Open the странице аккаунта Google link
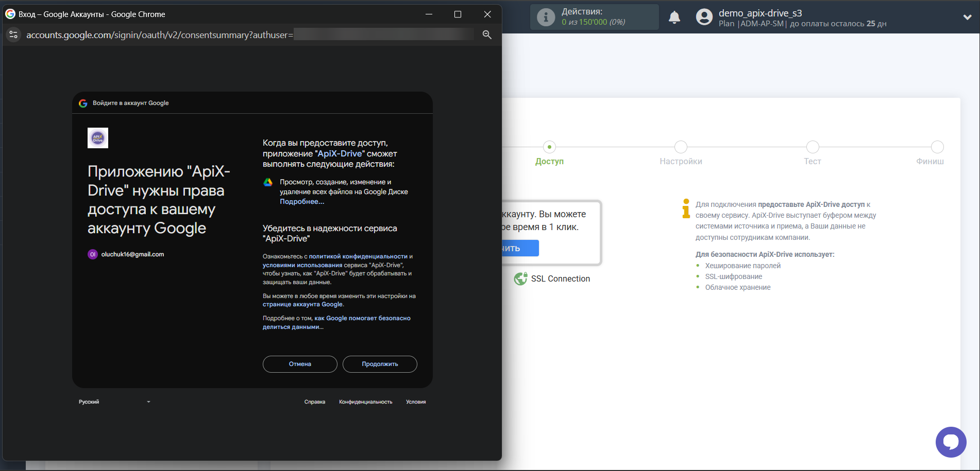This screenshot has height=471, width=980. coord(302,304)
